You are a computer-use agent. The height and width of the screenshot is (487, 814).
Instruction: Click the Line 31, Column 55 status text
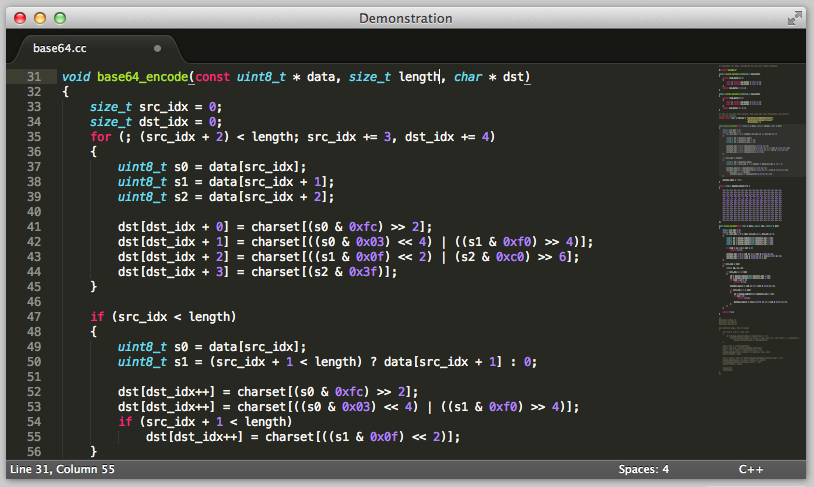[x=62, y=469]
